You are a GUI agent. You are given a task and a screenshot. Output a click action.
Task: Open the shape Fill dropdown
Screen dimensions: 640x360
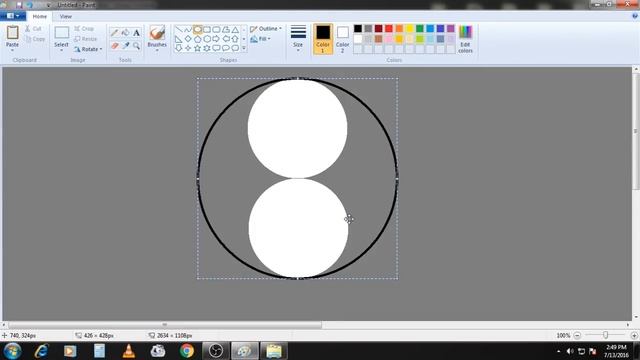pyautogui.click(x=260, y=39)
